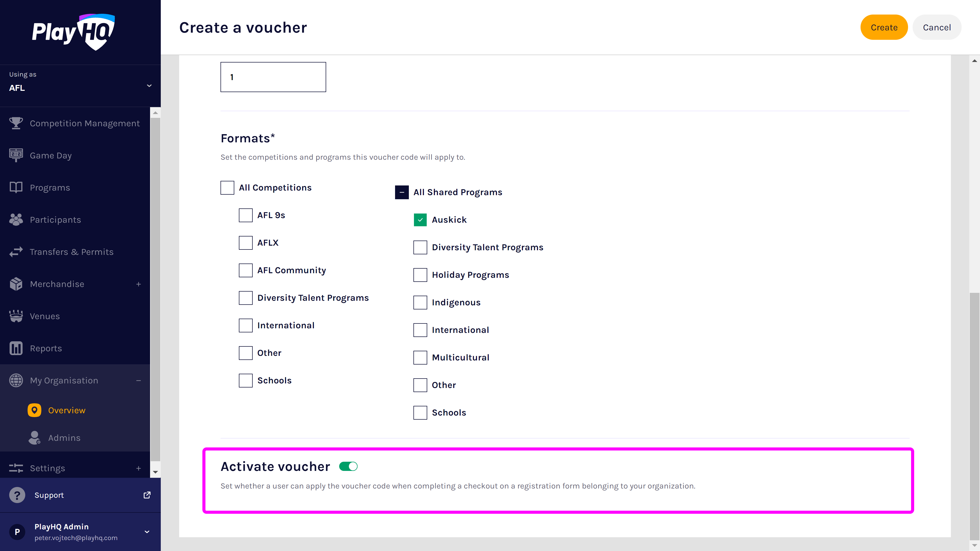Screen dimensions: 980x551
Task: Click the Competition Management trophy icon
Action: pyautogui.click(x=16, y=123)
